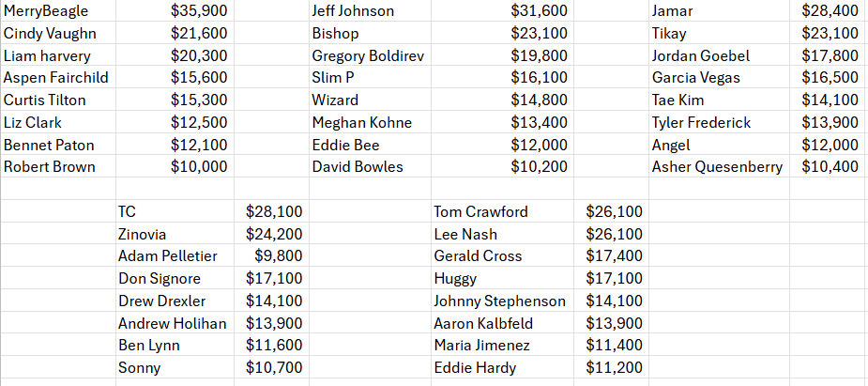Click the Gregory Boldirev name cell

click(x=368, y=55)
